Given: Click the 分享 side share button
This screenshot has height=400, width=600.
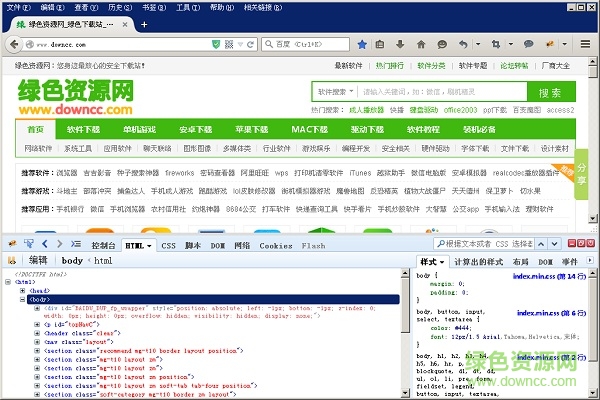Looking at the screenshot, I should click(x=581, y=174).
